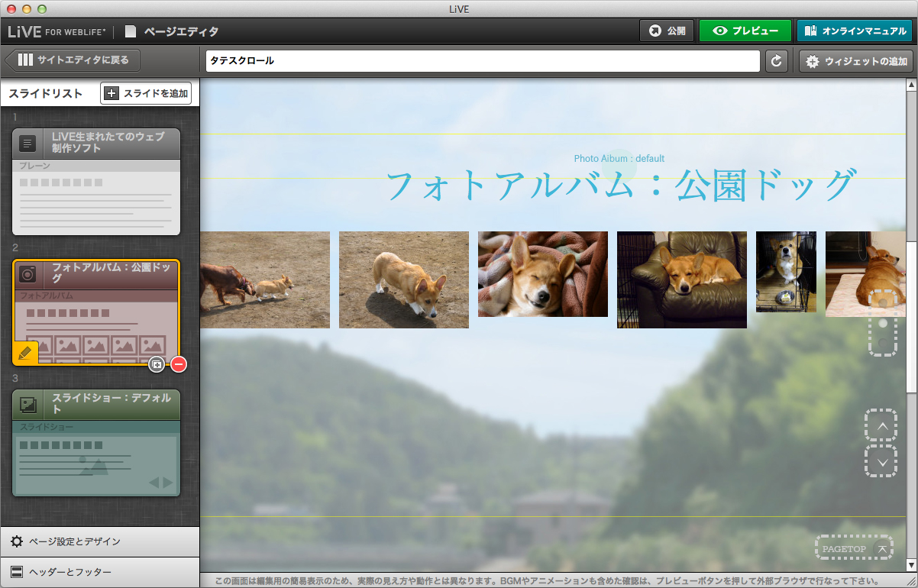This screenshot has height=588, width=918.
Task: Click the スライドリスト panel heading
Action: pos(46,93)
